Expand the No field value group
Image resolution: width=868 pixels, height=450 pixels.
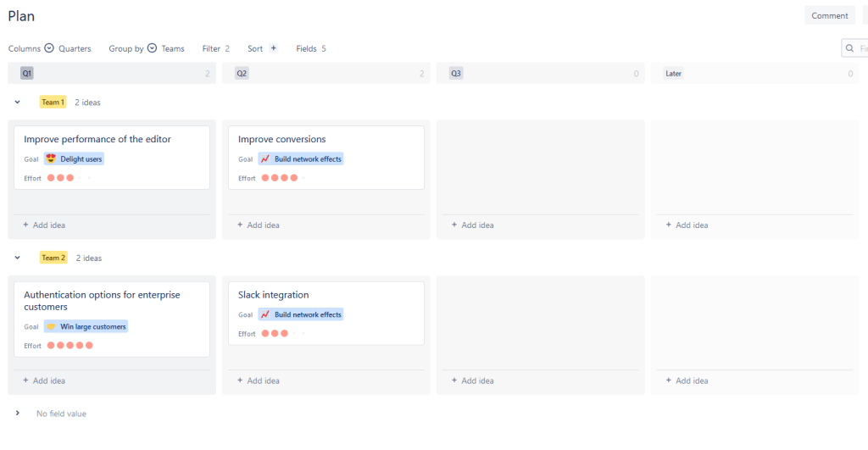(x=17, y=414)
